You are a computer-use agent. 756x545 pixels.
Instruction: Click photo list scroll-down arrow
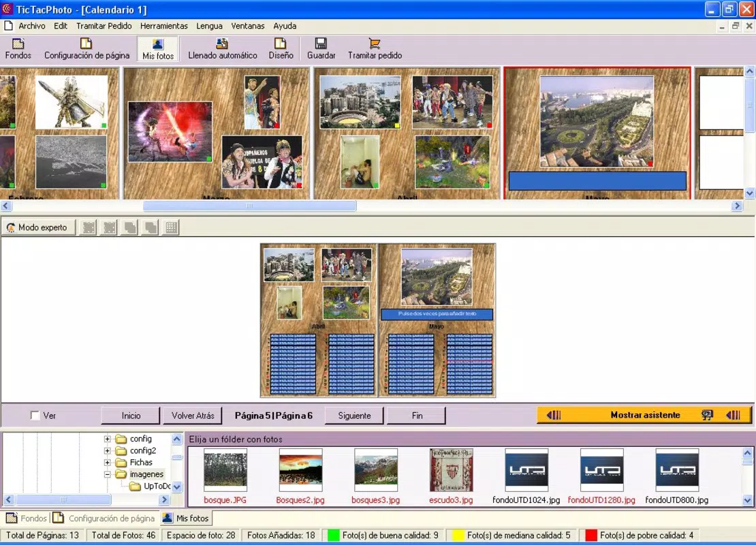747,500
